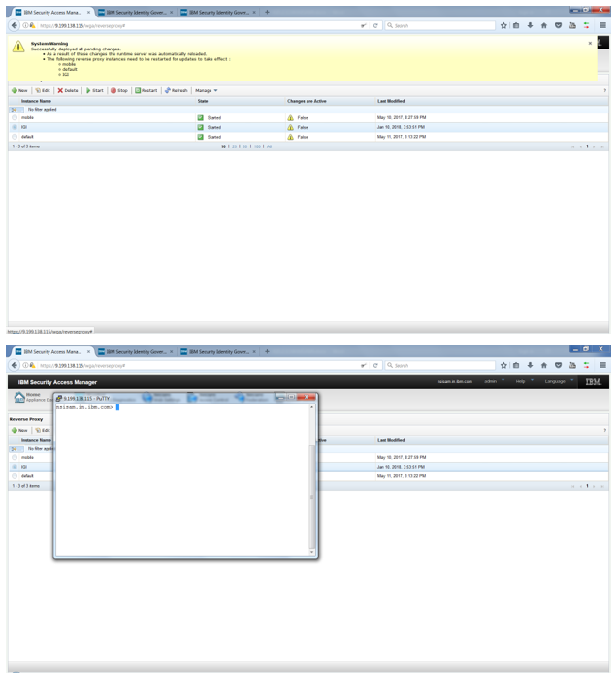Switch to second IBM Security Identity Governance tab in PuTTY browser window

[x=136, y=351]
